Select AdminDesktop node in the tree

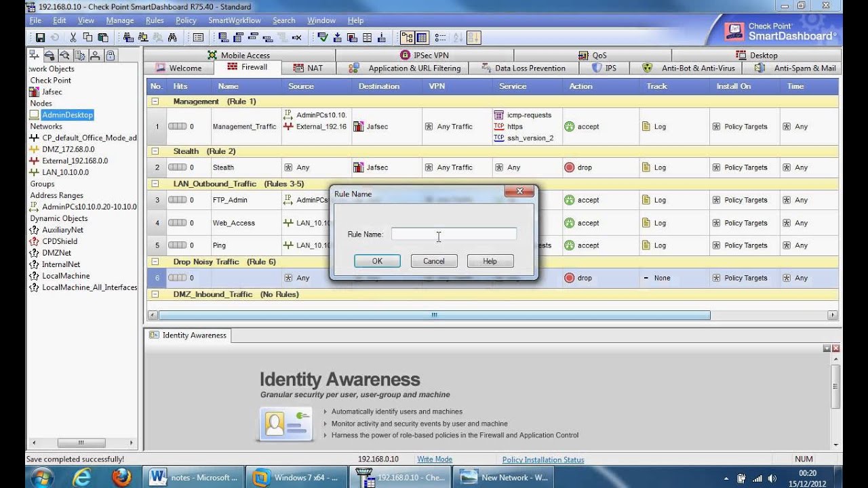67,115
